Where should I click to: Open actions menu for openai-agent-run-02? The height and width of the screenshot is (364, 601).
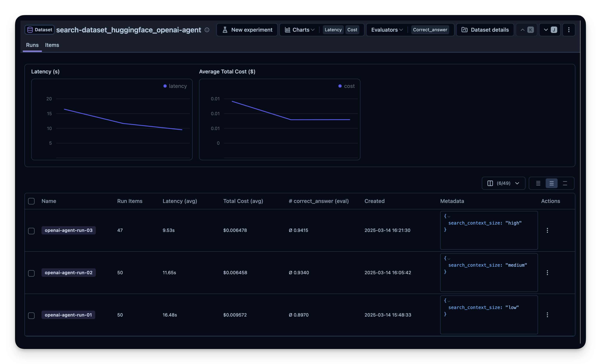(548, 273)
